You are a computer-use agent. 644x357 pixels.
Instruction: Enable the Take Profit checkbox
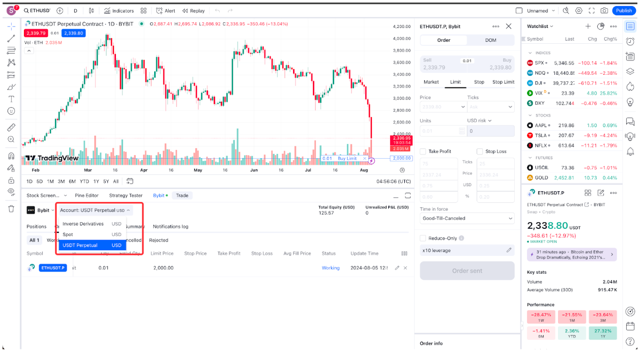(423, 152)
